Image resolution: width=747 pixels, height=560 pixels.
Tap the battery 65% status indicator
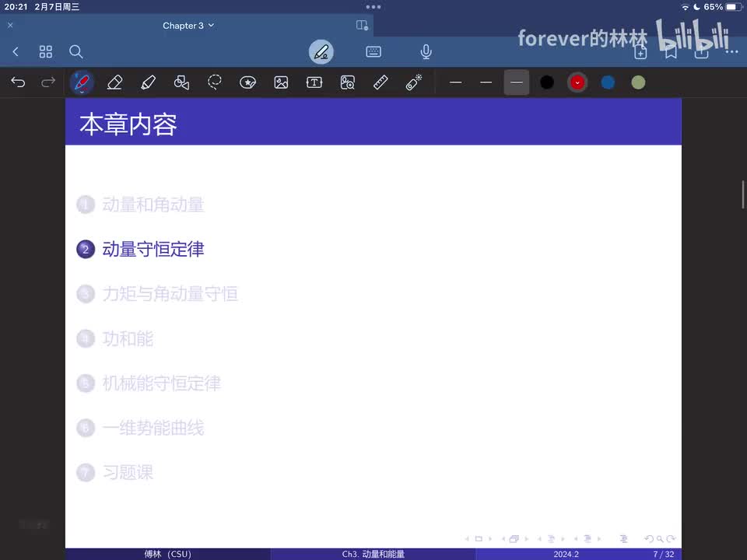(723, 7)
